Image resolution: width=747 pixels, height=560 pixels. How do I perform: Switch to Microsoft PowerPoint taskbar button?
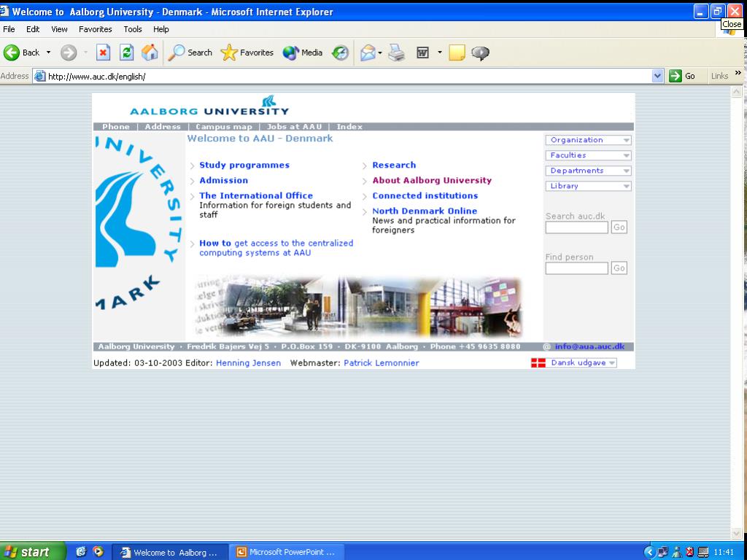(x=287, y=552)
